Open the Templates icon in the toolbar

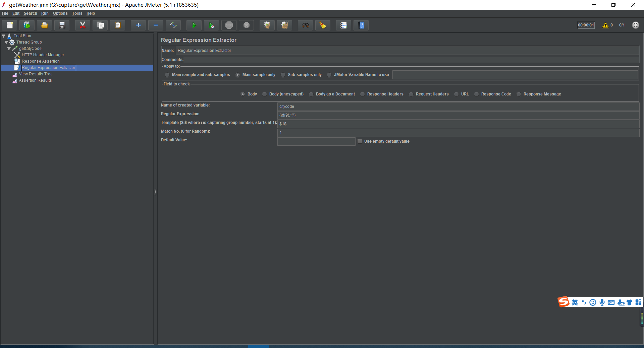(27, 25)
